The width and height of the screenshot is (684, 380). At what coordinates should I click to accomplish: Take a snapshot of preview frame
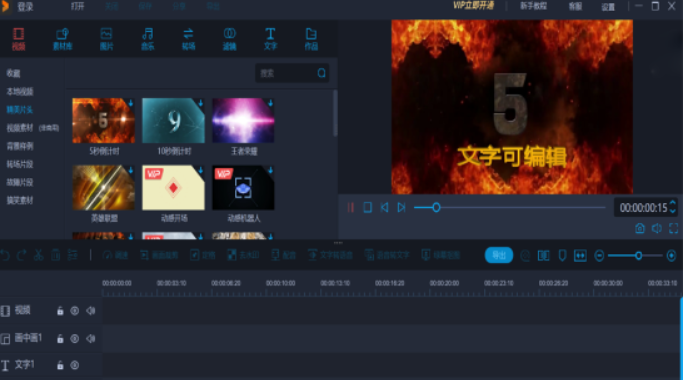click(640, 228)
